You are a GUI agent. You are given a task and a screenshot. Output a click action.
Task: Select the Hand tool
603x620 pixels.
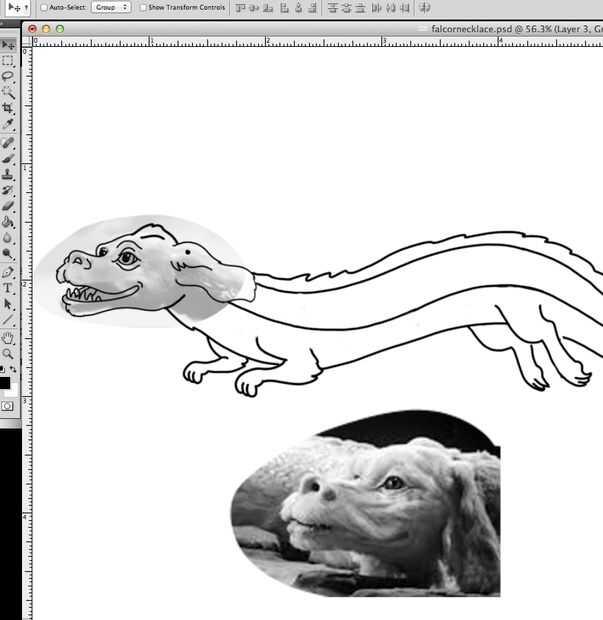8,338
